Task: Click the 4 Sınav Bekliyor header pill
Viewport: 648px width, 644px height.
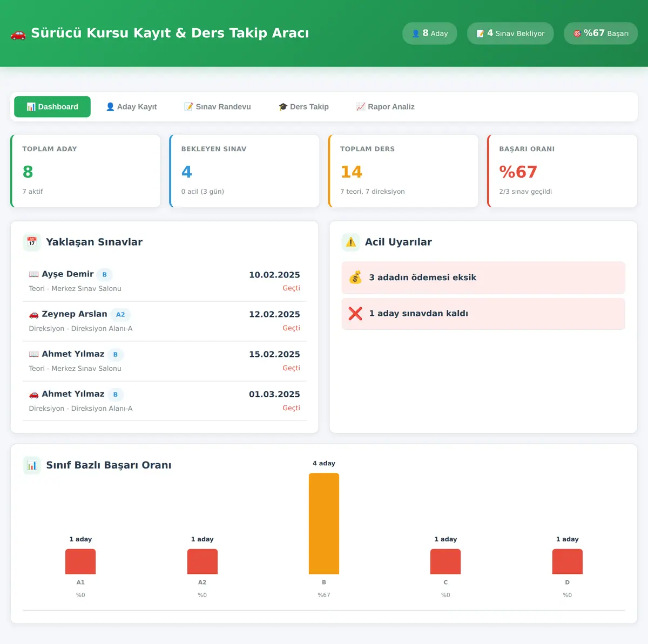Action: pos(510,33)
